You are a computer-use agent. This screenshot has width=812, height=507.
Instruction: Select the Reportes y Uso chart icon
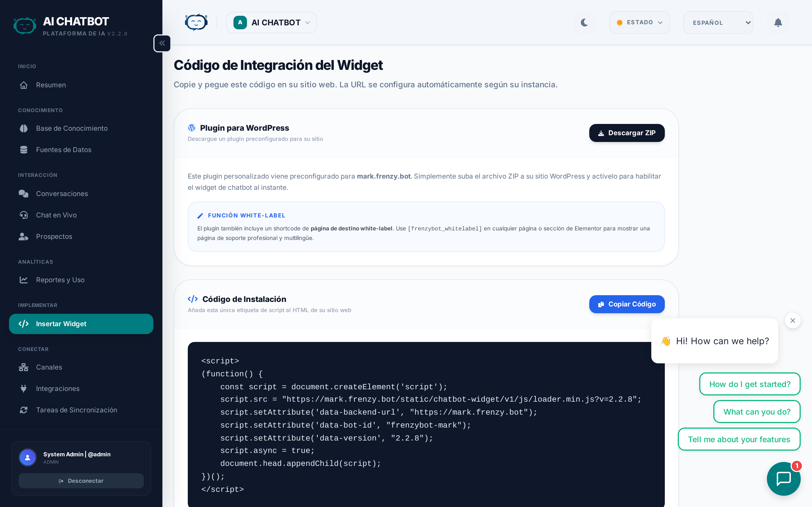coord(23,280)
